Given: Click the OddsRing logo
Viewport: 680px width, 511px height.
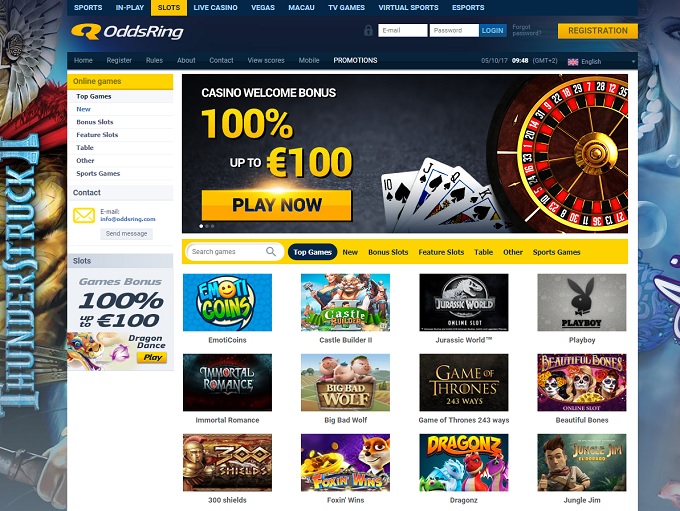Looking at the screenshot, I should (x=127, y=32).
